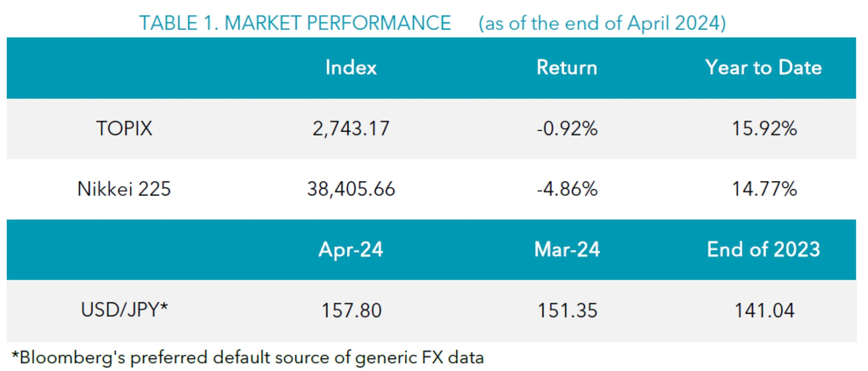
Task: Click the TOPIX row label
Action: pyautogui.click(x=124, y=129)
